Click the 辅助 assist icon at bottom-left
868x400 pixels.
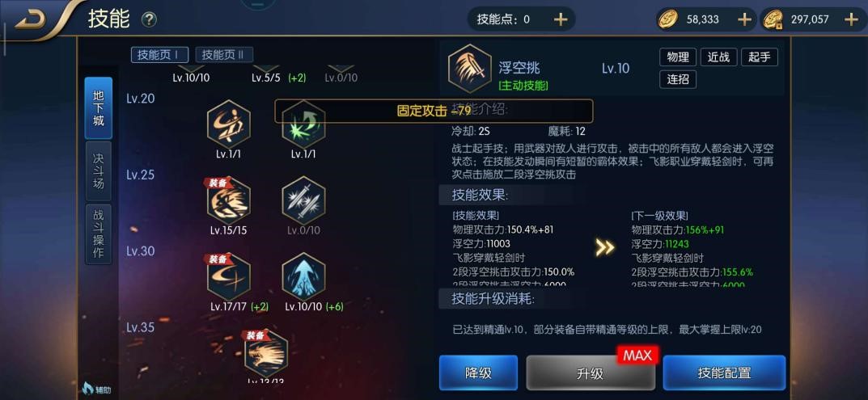pyautogui.click(x=96, y=389)
